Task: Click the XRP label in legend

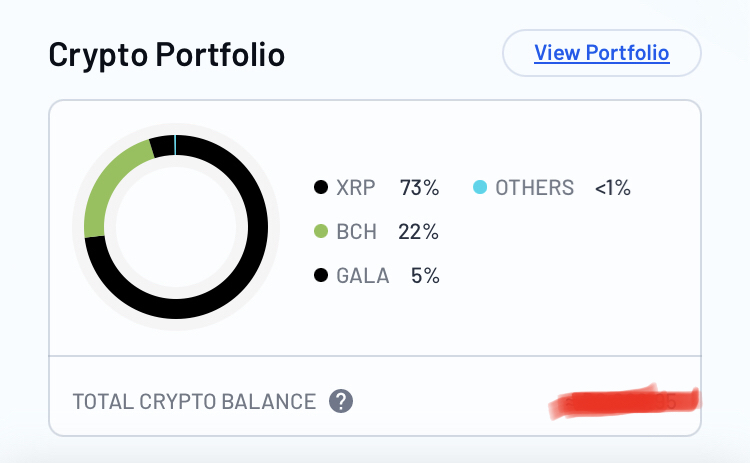Action: pyautogui.click(x=356, y=187)
